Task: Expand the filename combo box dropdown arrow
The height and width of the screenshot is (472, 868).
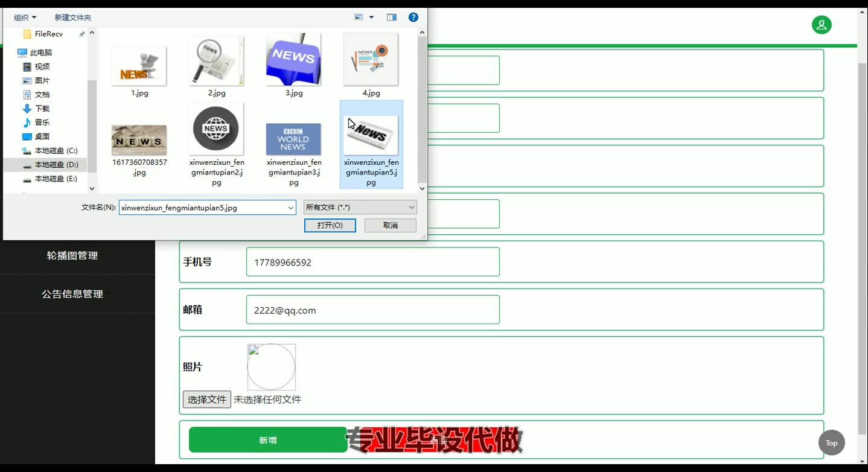Action: [291, 208]
